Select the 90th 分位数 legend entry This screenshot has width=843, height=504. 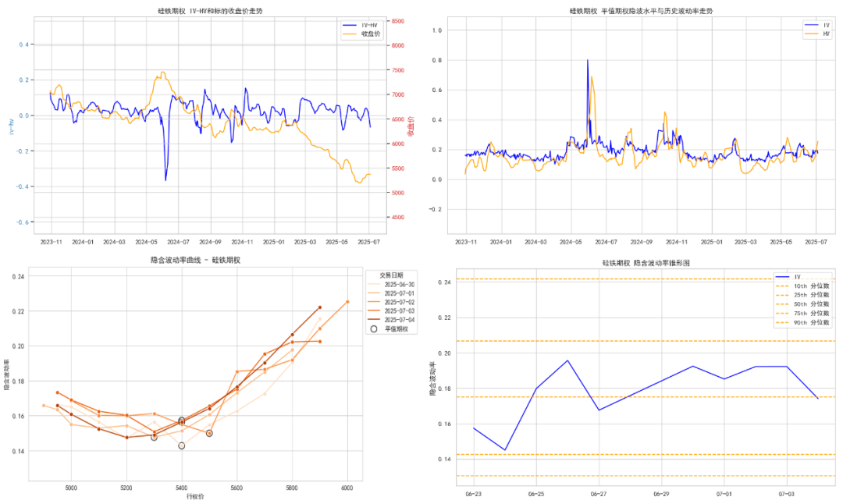tap(802, 323)
